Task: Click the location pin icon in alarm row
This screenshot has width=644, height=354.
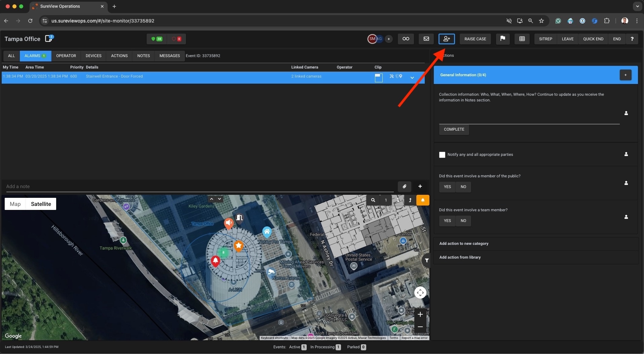Action: pos(401,76)
